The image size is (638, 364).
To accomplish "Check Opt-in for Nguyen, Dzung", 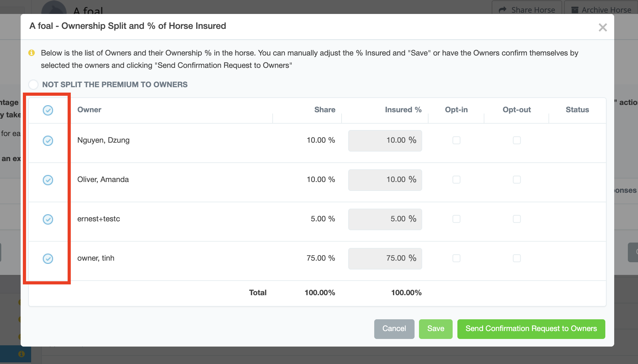I will [456, 140].
